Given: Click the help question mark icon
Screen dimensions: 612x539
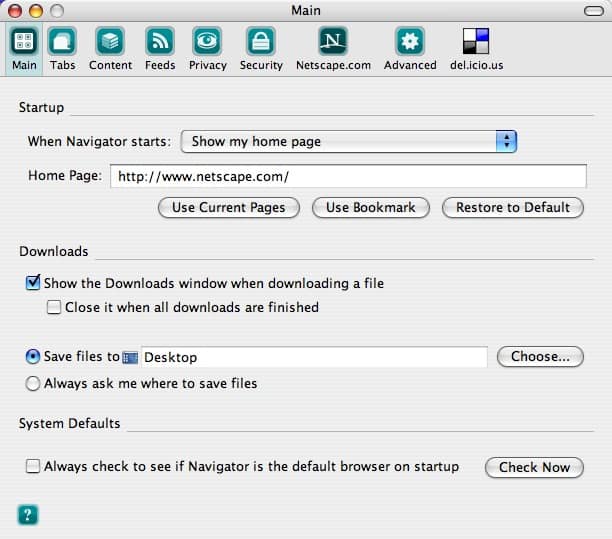Looking at the screenshot, I should [x=28, y=515].
